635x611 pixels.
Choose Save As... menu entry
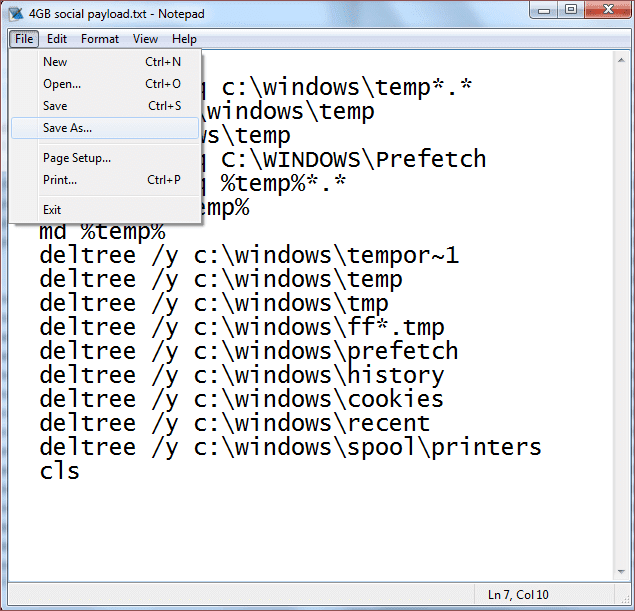pos(67,128)
